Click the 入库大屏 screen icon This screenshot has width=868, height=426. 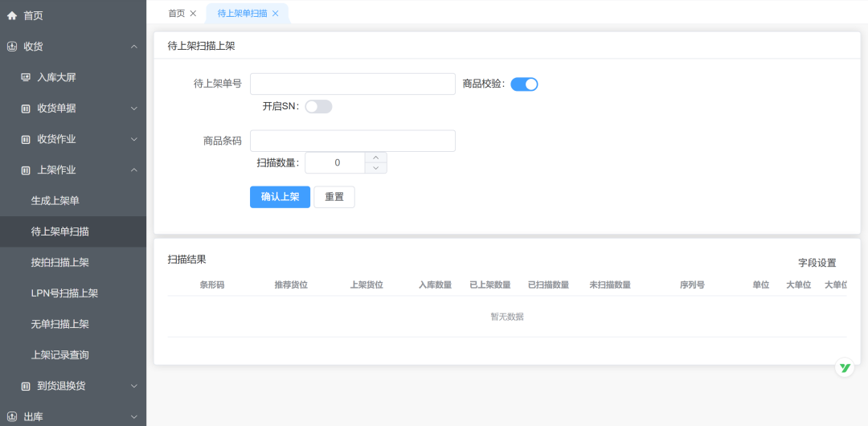point(26,77)
